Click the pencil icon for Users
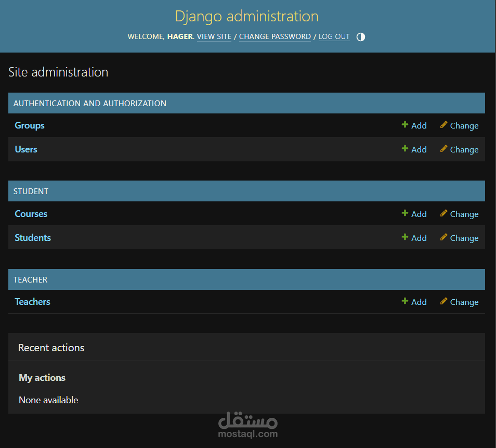496x448 pixels. pyautogui.click(x=443, y=148)
